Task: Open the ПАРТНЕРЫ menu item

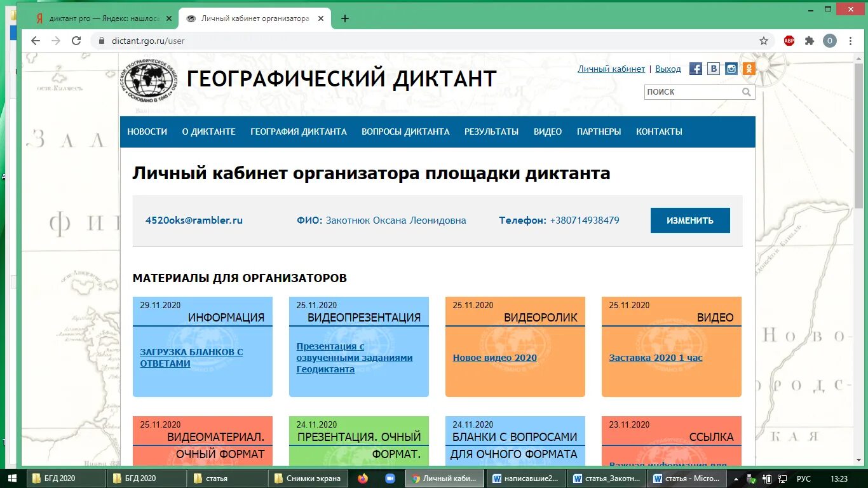Action: point(599,132)
